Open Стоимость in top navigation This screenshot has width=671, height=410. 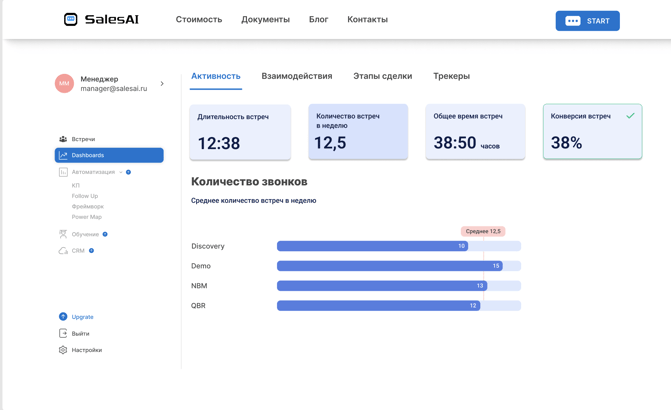point(199,20)
